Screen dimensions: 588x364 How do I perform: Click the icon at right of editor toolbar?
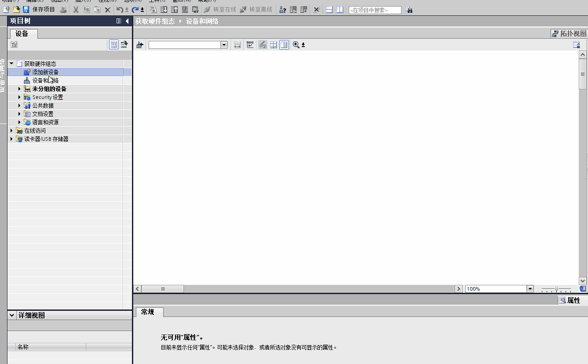point(576,45)
